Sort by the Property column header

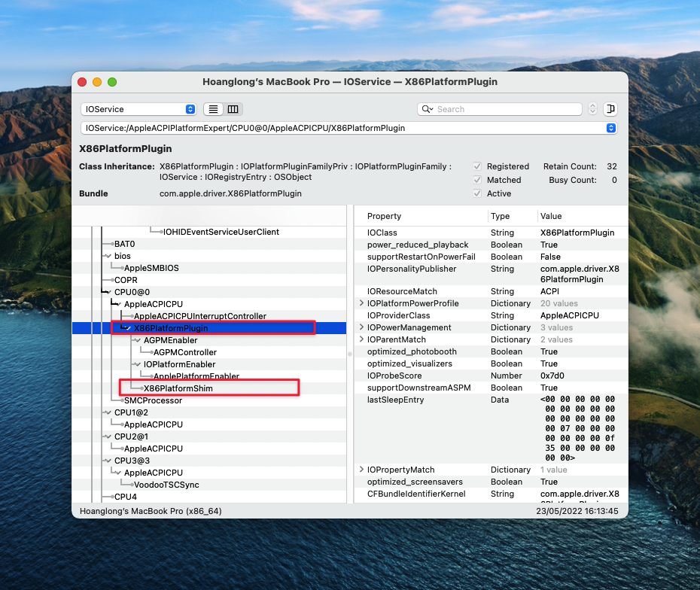tap(384, 216)
